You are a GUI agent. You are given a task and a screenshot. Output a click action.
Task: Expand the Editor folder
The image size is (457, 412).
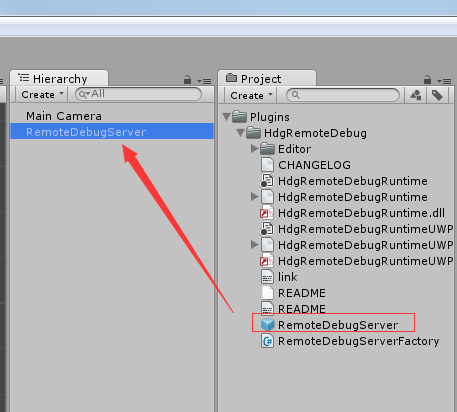point(255,149)
